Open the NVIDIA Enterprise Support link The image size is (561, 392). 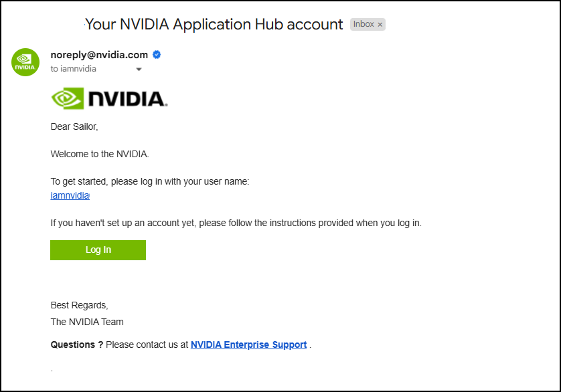(248, 345)
